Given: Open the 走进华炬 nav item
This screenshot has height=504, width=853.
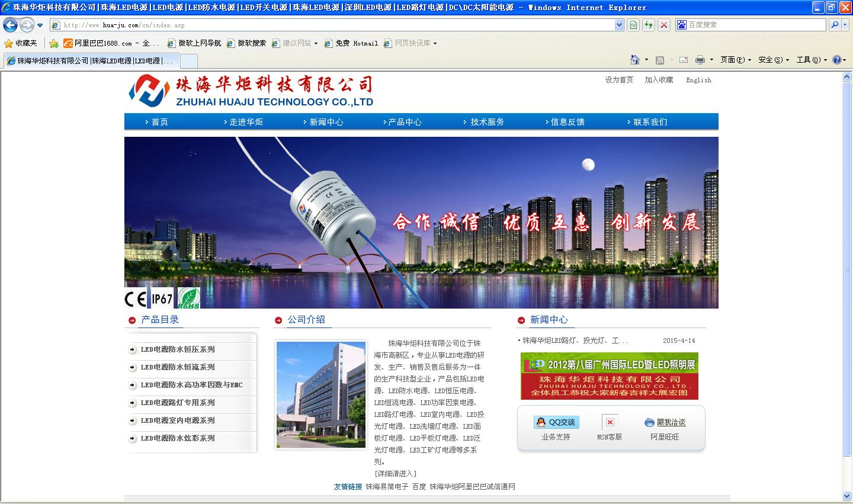Looking at the screenshot, I should tap(246, 122).
